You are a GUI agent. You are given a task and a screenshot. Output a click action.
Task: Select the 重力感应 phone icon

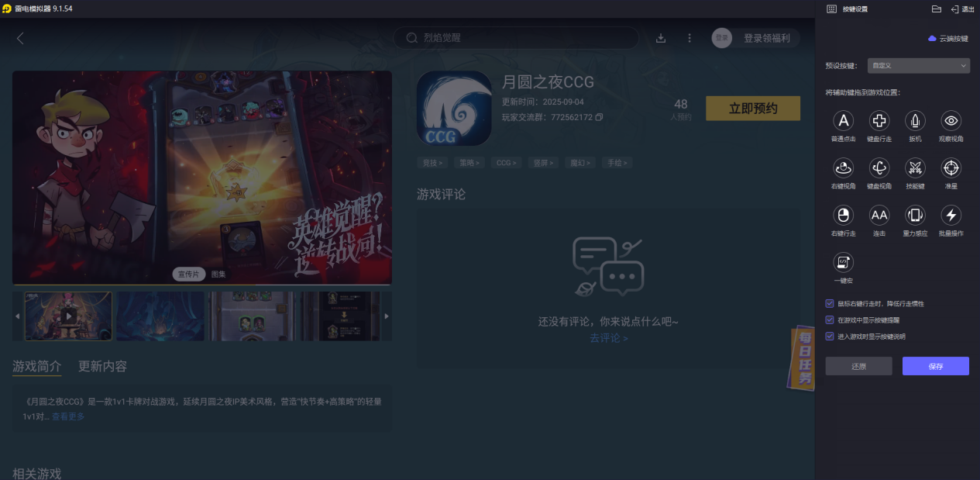tap(915, 215)
